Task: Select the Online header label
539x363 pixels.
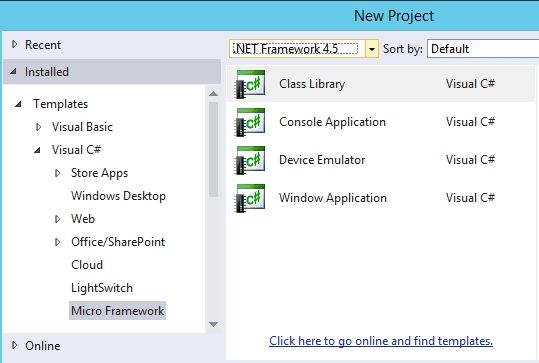Action: 43,346
